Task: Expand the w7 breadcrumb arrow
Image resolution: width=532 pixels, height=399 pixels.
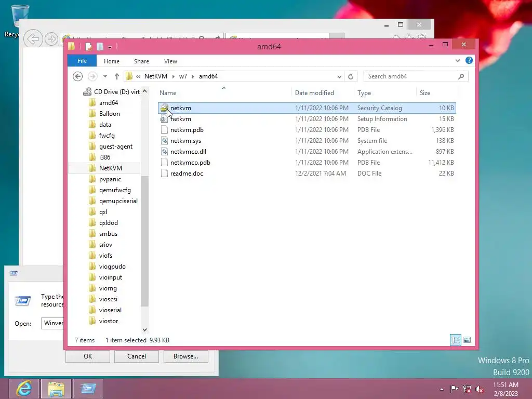Action: (x=193, y=77)
